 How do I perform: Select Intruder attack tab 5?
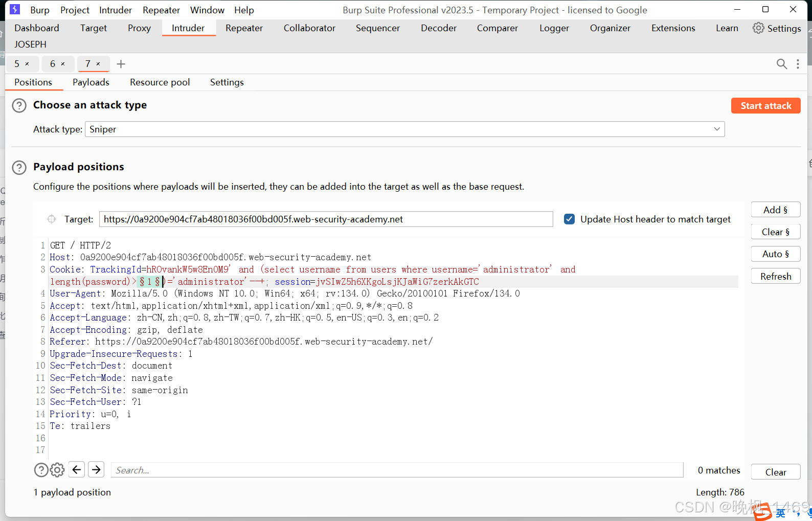[17, 64]
